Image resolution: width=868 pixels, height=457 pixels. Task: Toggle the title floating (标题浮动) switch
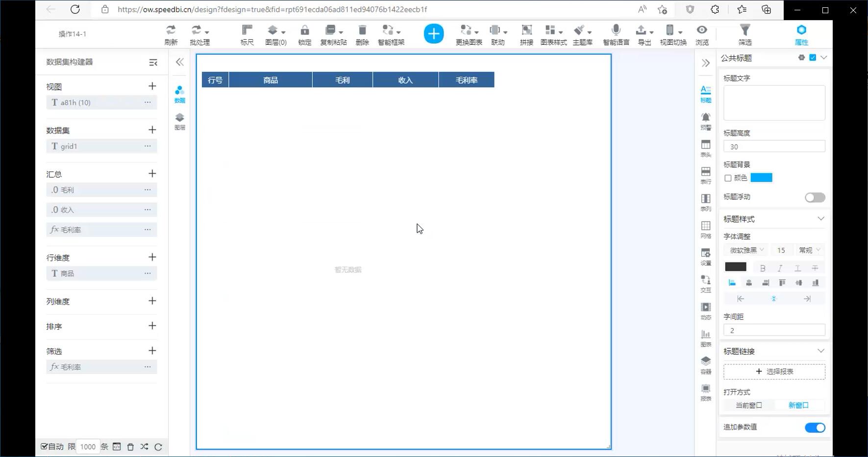coord(815,197)
